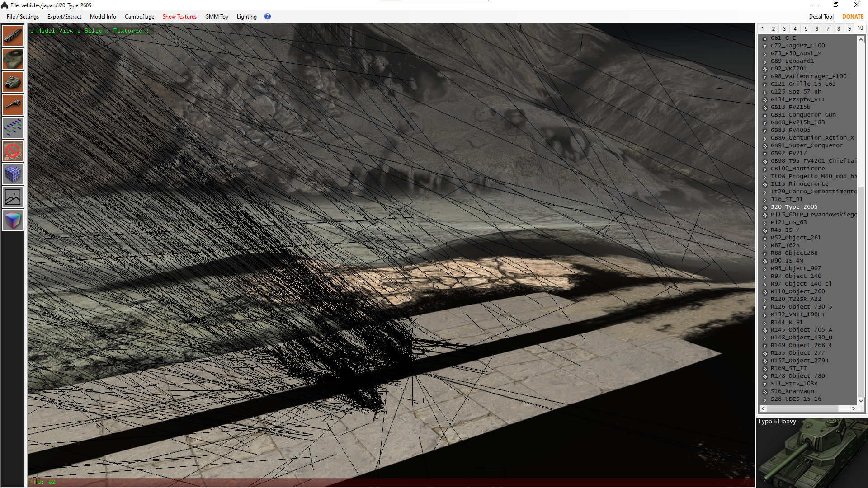Select S28_UDES_15_16 in tank list

click(796, 399)
